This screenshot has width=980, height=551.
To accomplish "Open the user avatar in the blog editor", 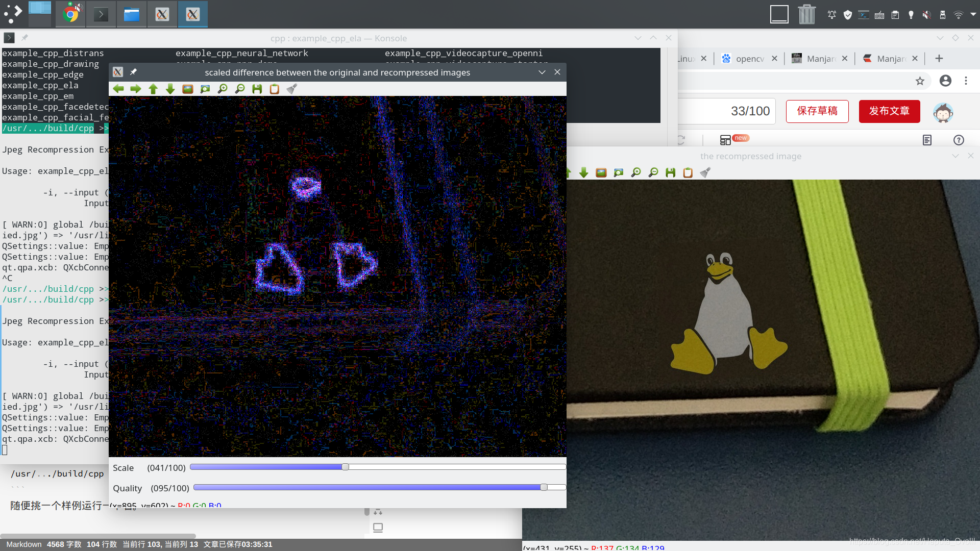I will point(943,112).
